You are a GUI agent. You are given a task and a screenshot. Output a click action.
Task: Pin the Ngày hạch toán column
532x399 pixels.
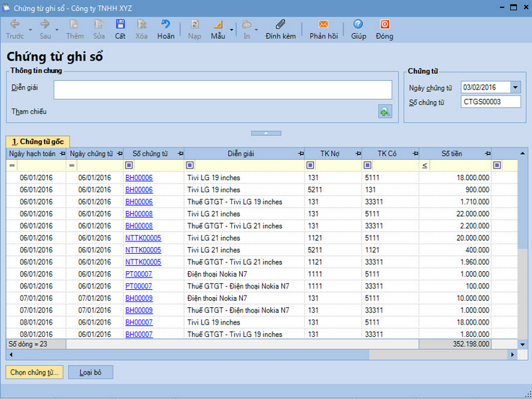(x=62, y=154)
